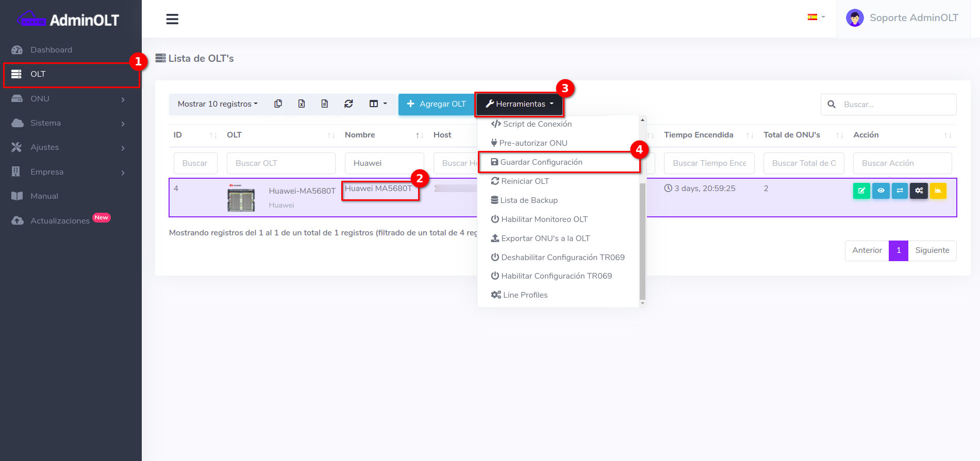Toggle sidebar with the hamburger menu icon
Image resolution: width=980 pixels, height=461 pixels.
click(x=172, y=19)
